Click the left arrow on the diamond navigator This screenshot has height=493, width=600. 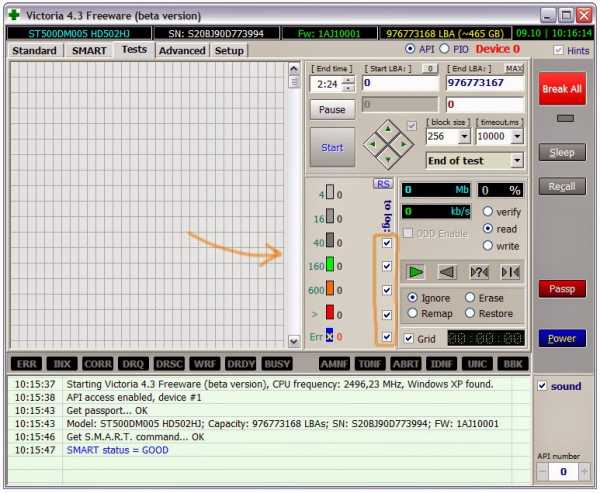(x=373, y=145)
